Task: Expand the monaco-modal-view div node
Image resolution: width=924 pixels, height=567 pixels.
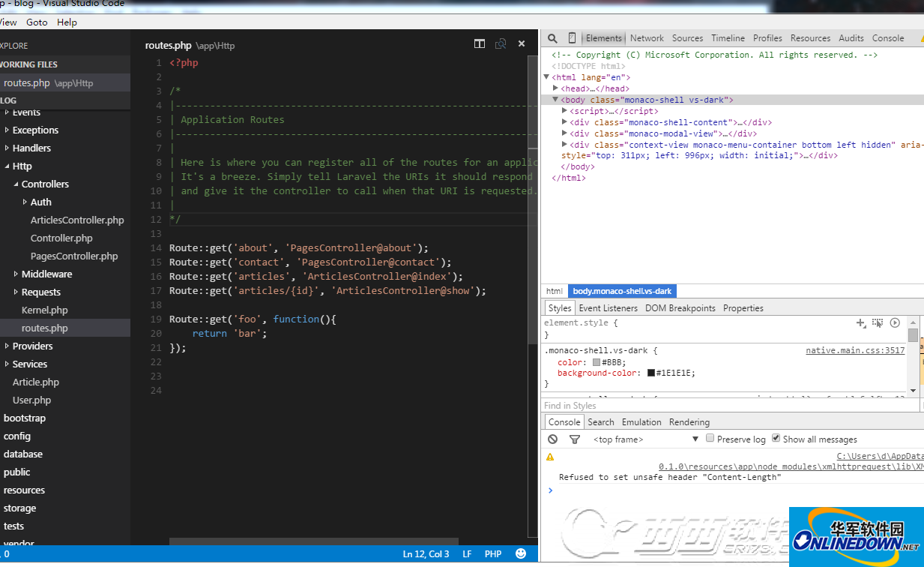Action: pyautogui.click(x=565, y=133)
